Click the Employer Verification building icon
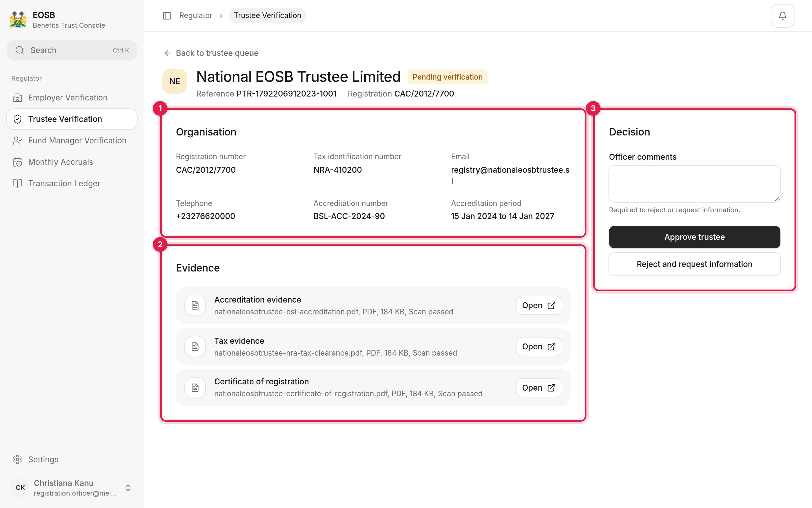This screenshot has width=812, height=508. pyautogui.click(x=17, y=97)
